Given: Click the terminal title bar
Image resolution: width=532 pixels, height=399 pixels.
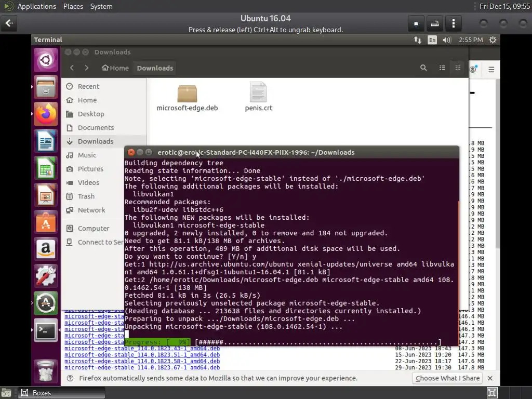Looking at the screenshot, I should coord(292,152).
